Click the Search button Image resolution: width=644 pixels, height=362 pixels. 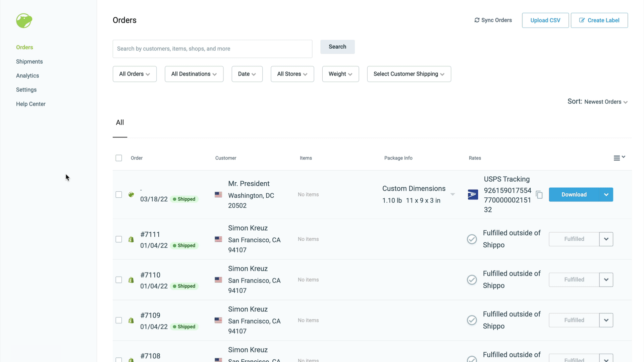(x=337, y=46)
